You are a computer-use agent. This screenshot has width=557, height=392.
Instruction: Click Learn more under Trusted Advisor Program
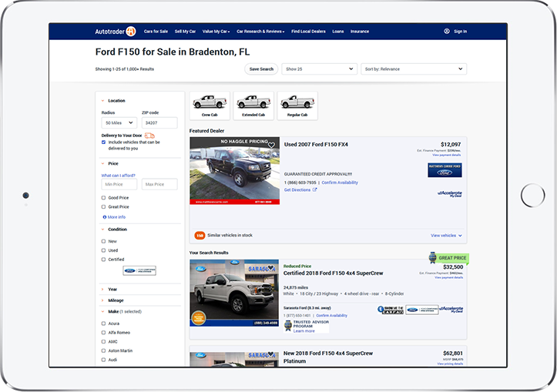click(304, 331)
